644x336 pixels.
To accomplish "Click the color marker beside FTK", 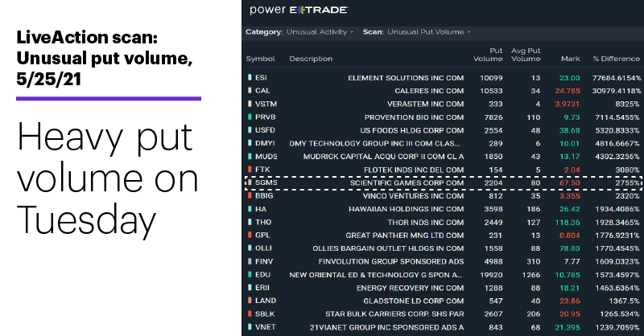I will pos(250,170).
